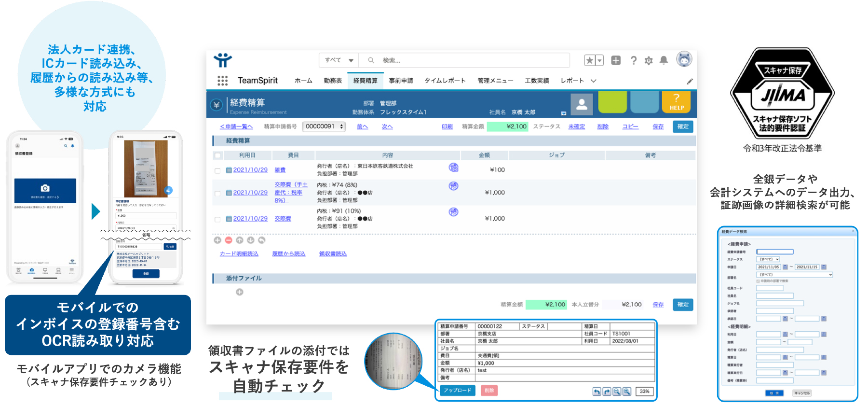Open the 管理メニュー tab

495,81
